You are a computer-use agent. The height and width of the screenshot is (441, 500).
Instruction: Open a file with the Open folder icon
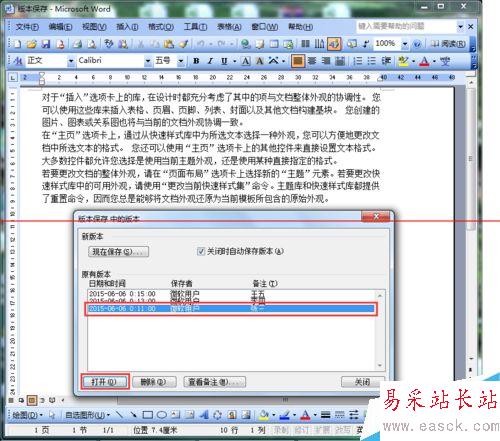[x=31, y=44]
